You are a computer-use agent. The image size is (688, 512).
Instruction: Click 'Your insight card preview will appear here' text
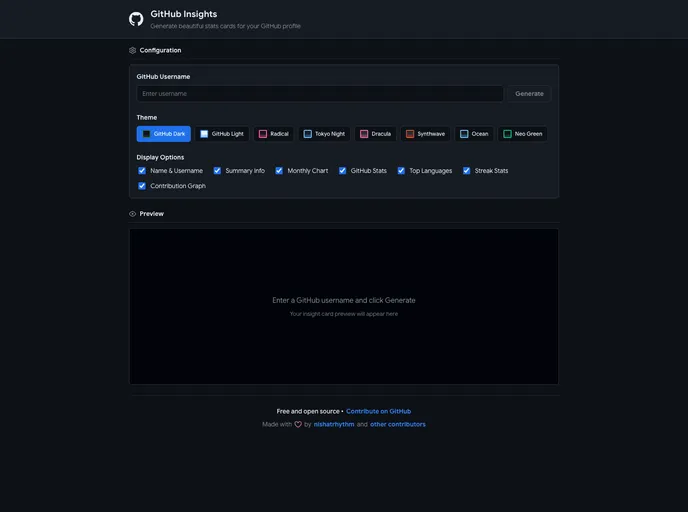click(344, 314)
